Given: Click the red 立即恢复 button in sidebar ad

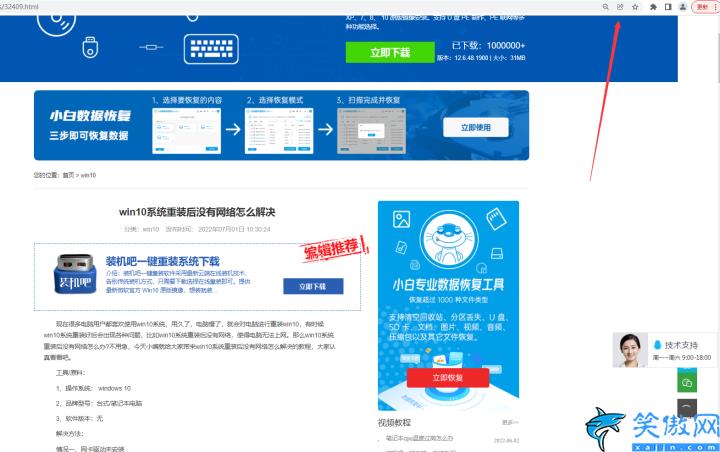Looking at the screenshot, I should (448, 378).
